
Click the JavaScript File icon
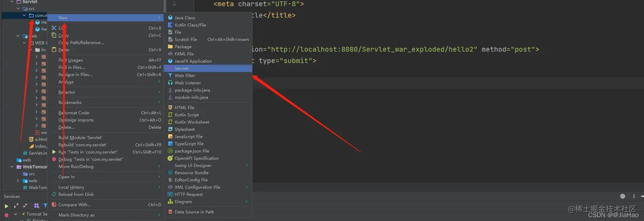pos(170,137)
